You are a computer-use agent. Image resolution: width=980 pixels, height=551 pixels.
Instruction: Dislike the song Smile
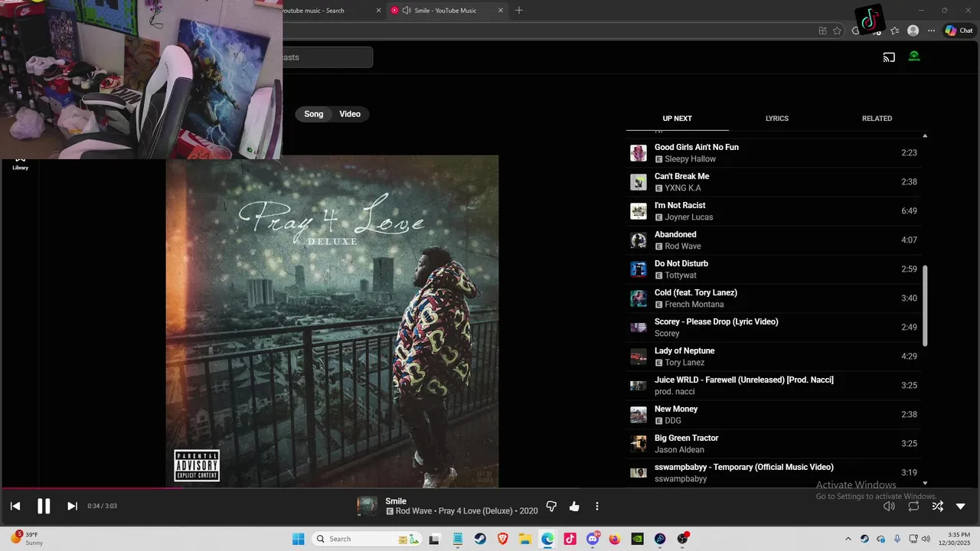[551, 507]
